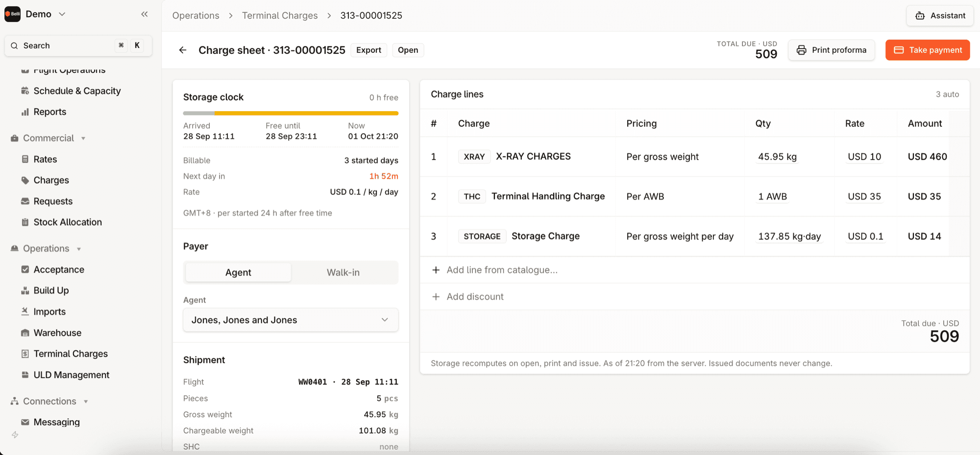Screen dimensions: 980x455
Task: Click the Stock Allocation icon
Action: coord(25,222)
